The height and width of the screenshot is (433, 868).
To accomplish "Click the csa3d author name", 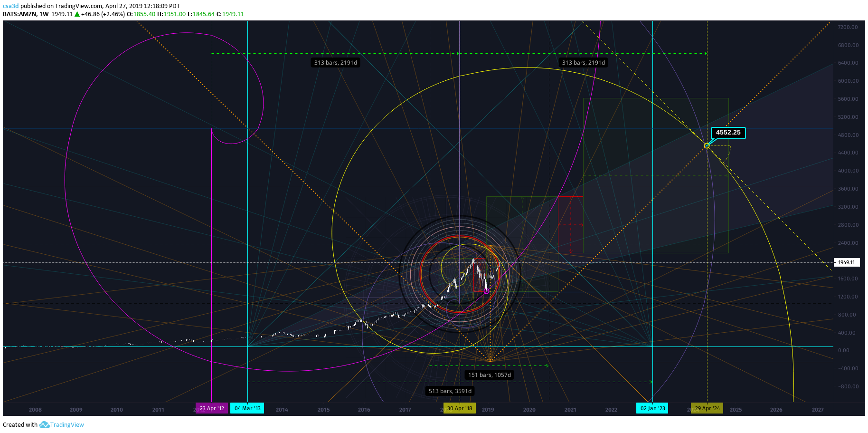I will [x=10, y=6].
